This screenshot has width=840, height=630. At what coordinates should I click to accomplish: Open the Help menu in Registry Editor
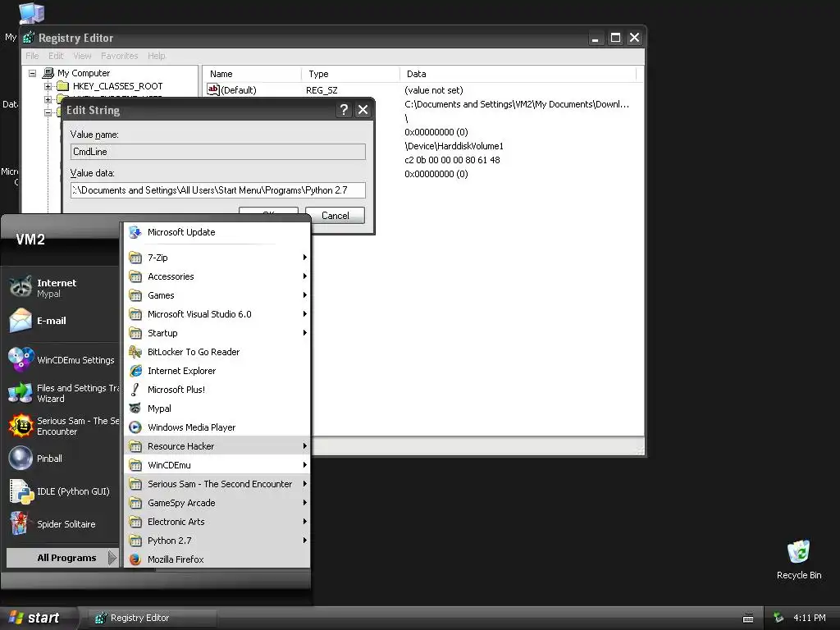coord(157,56)
